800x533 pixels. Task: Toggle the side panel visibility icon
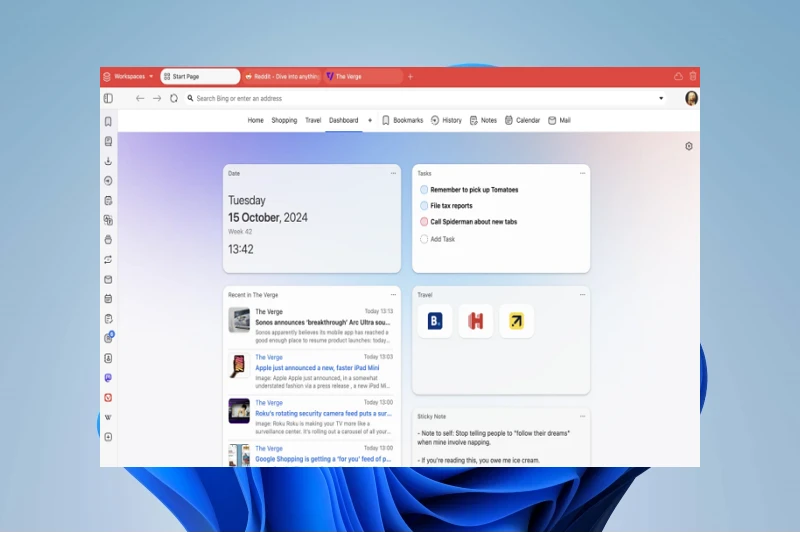point(108,98)
